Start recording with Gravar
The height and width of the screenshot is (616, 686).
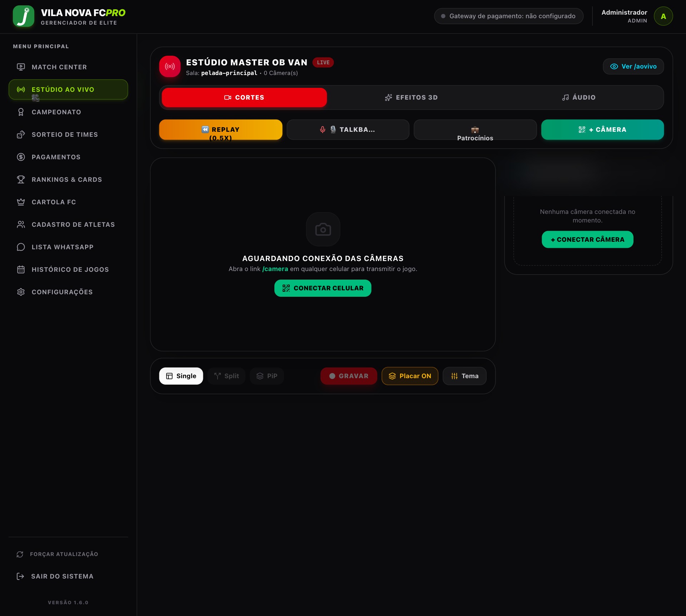point(348,376)
